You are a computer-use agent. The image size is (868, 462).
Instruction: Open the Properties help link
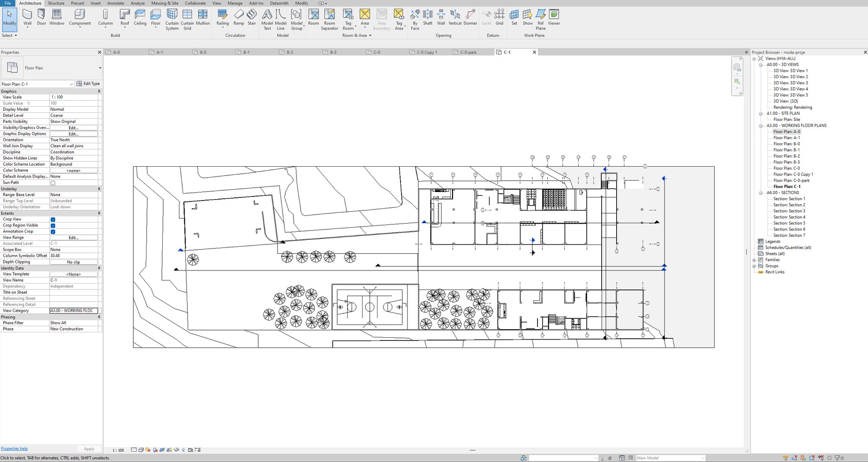coord(14,448)
